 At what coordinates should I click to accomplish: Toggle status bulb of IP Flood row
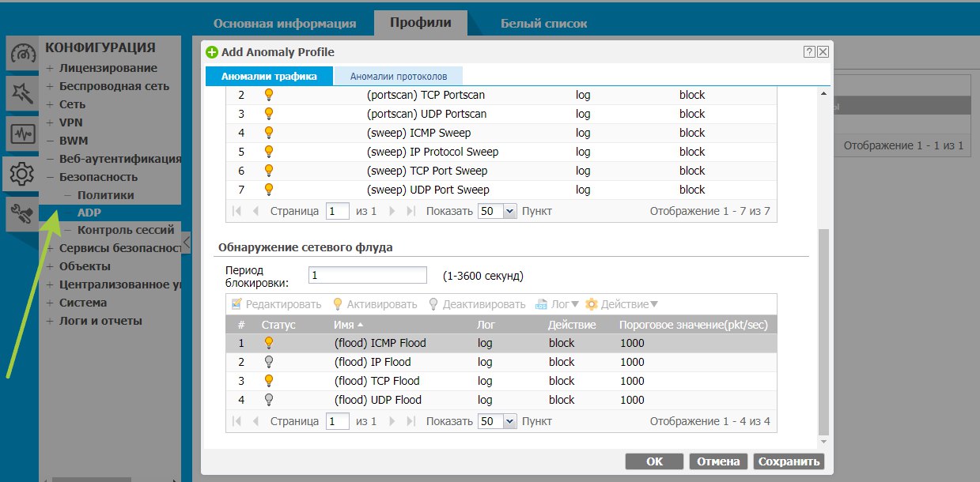[269, 362]
